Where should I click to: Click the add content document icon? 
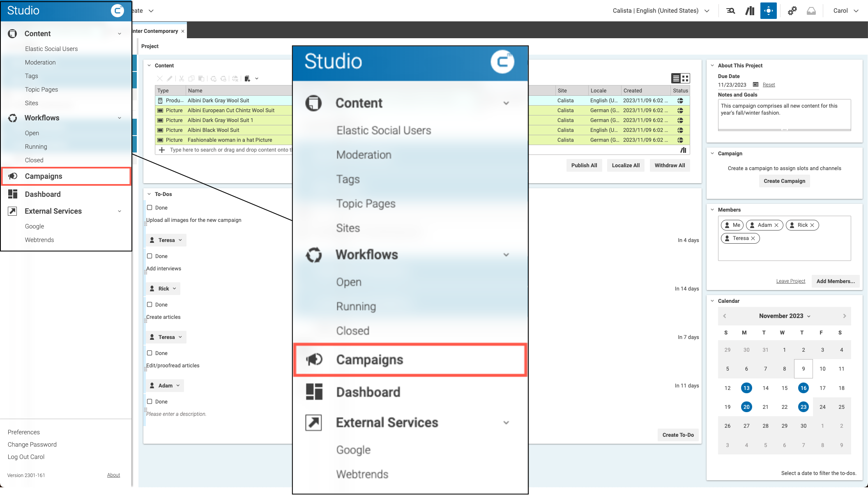(x=247, y=78)
